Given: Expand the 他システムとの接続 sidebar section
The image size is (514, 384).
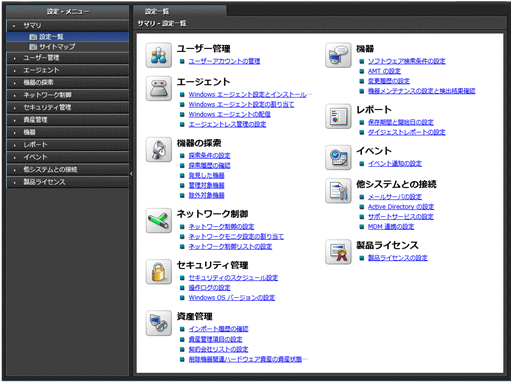Looking at the screenshot, I should [14, 170].
